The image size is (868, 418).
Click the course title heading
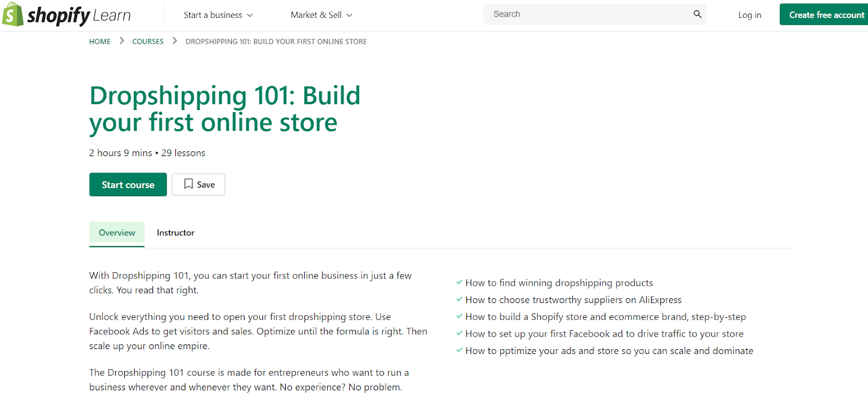click(225, 109)
